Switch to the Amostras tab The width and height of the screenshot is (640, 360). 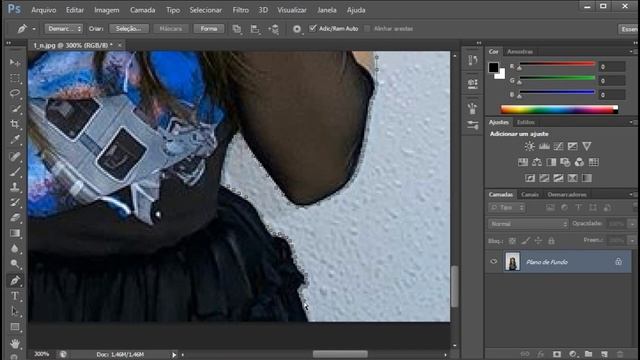pyautogui.click(x=520, y=51)
